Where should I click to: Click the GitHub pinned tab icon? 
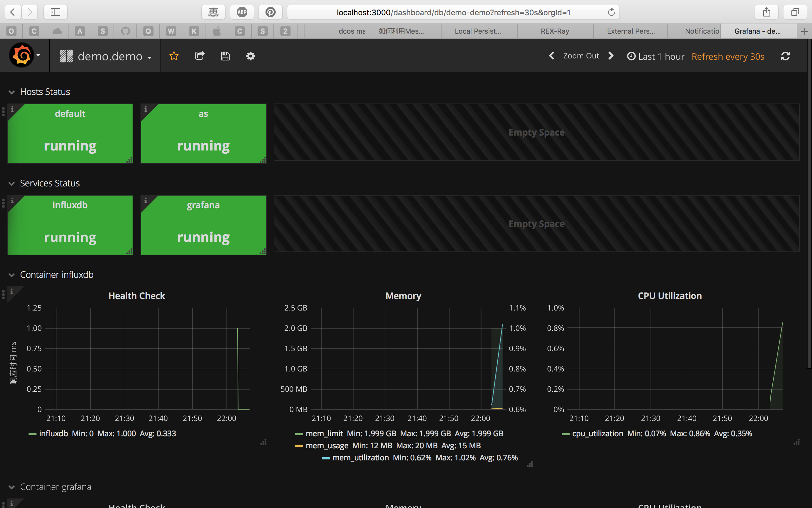126,31
